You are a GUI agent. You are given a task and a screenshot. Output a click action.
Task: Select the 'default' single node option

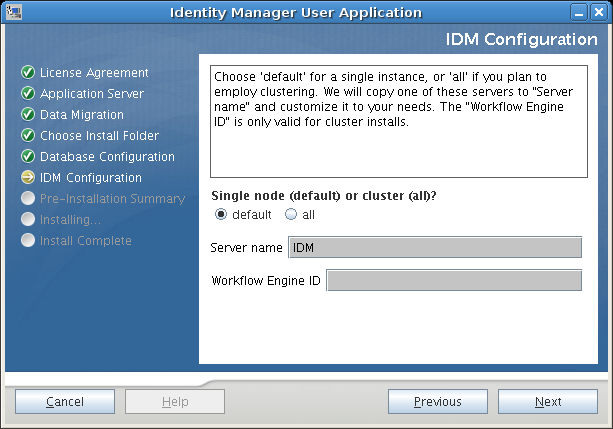click(x=222, y=214)
